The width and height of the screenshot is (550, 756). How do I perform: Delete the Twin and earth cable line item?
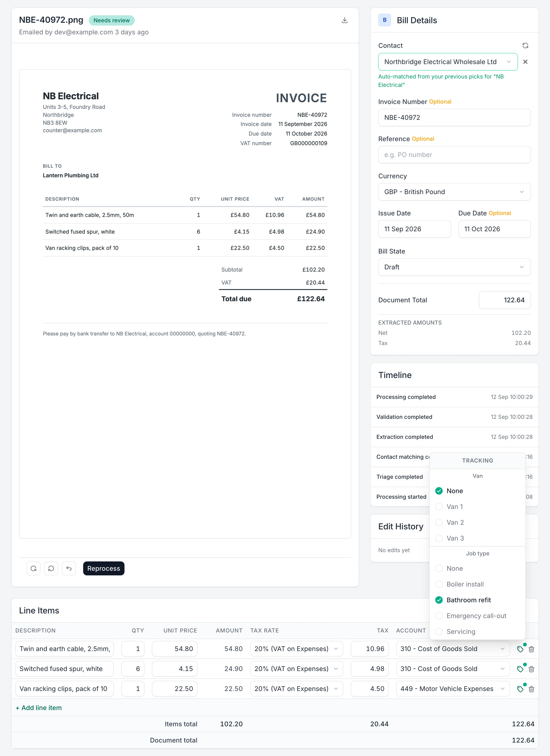pos(531,649)
